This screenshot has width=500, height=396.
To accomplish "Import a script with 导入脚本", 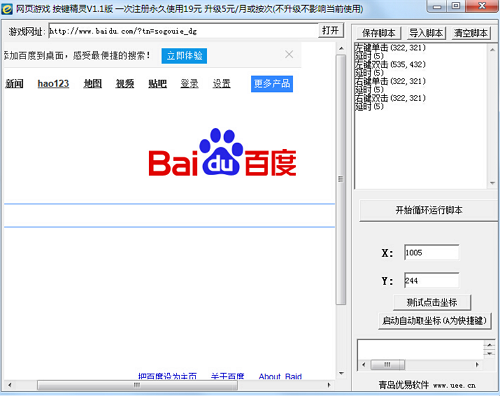I will pos(426,33).
